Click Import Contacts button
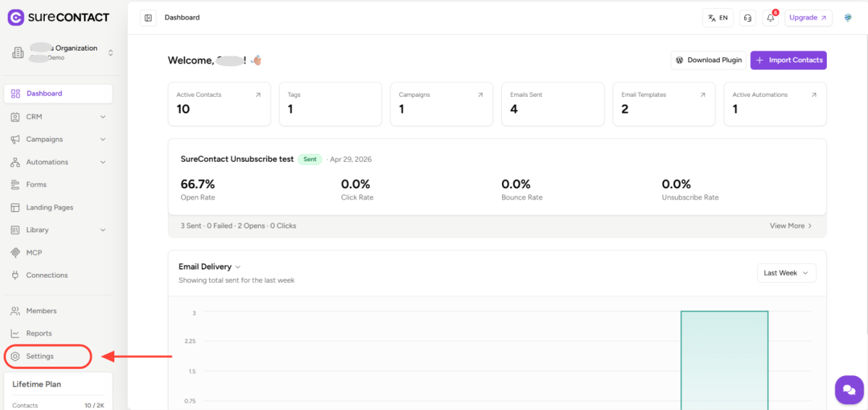The image size is (868, 410). (788, 60)
